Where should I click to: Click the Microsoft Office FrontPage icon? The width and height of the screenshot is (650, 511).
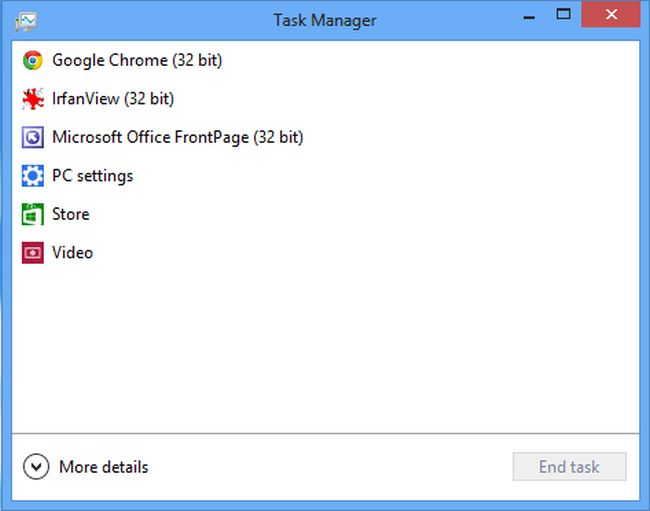(33, 137)
